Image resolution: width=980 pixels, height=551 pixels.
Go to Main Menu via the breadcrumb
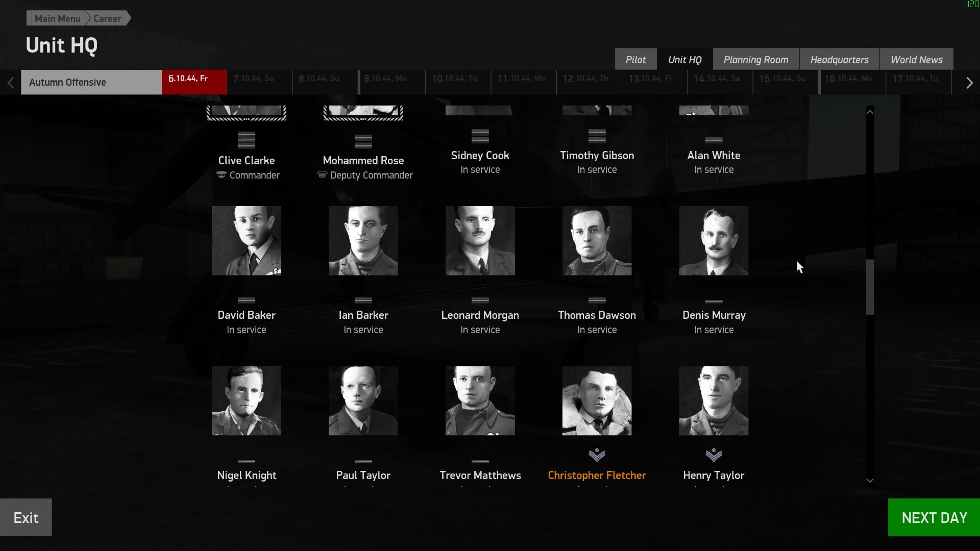(x=57, y=18)
